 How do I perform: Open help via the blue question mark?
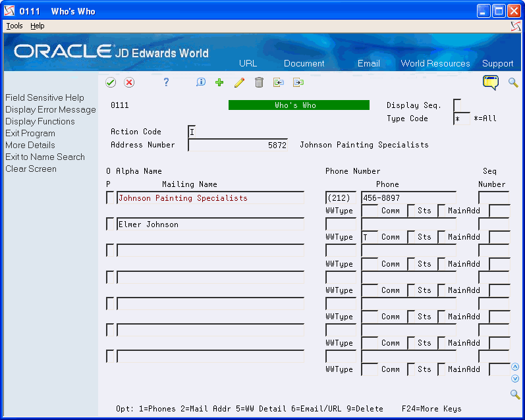point(166,82)
